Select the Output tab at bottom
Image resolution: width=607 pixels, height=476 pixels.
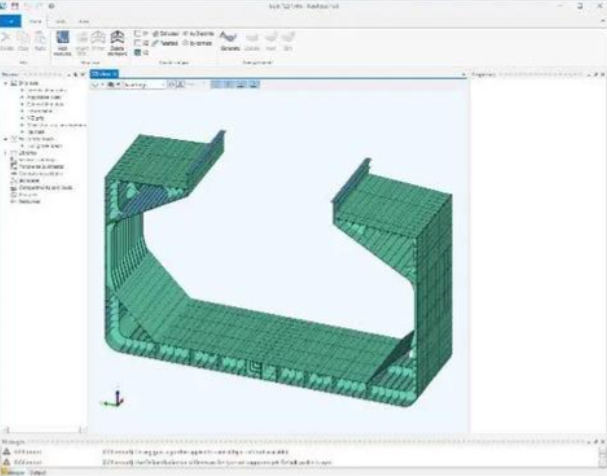pyautogui.click(x=33, y=472)
